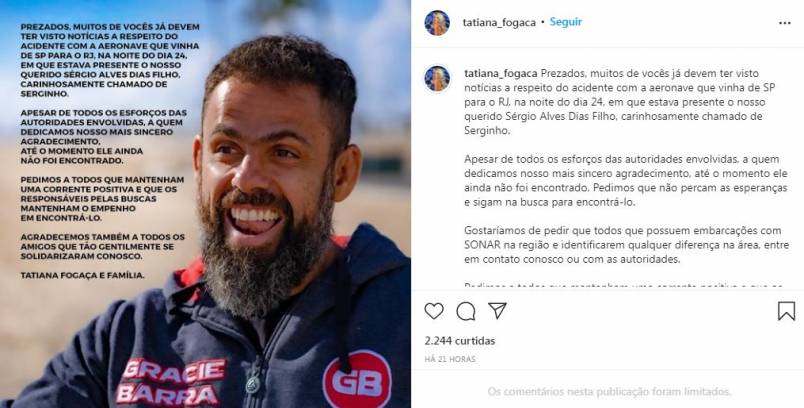Click the overlay text signed Tatiana Fogaça e Família
Screen dimensions: 804x408
tap(83, 275)
